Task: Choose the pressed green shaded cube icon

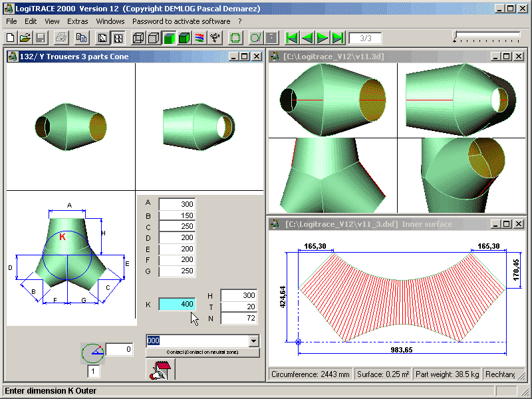Action: pyautogui.click(x=169, y=38)
